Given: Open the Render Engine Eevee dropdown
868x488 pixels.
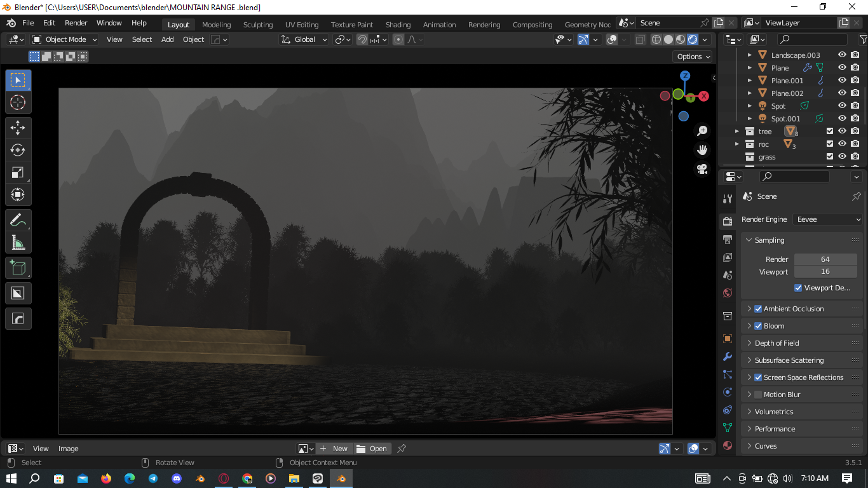Looking at the screenshot, I should [x=828, y=219].
